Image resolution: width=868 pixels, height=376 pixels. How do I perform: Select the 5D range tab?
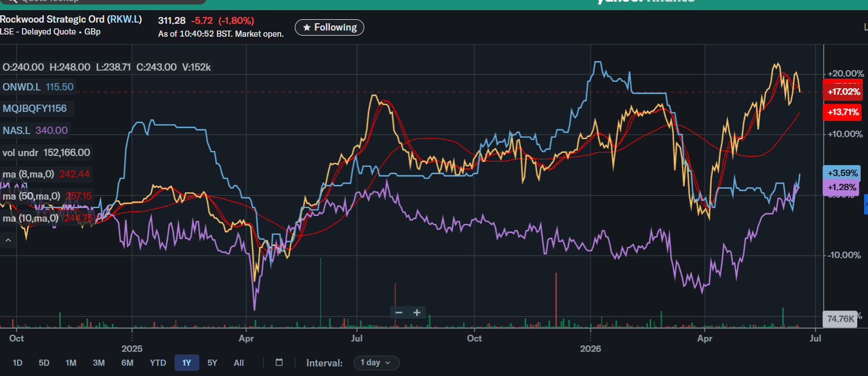[44, 362]
